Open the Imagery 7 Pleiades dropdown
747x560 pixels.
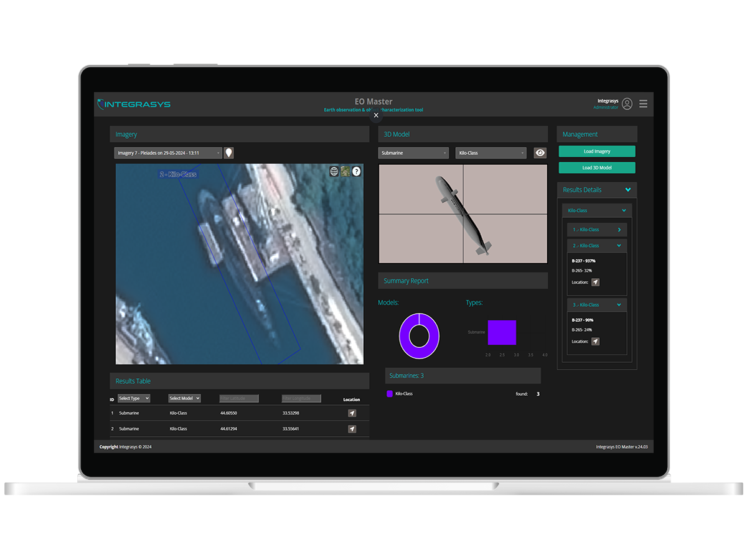point(168,153)
